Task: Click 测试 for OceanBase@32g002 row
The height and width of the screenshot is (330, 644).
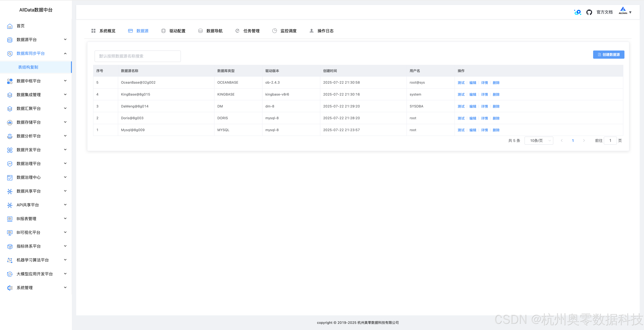Action: [x=461, y=83]
